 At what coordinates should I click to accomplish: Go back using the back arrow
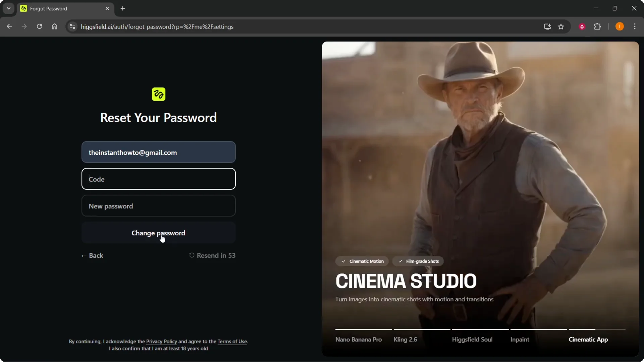pyautogui.click(x=9, y=26)
